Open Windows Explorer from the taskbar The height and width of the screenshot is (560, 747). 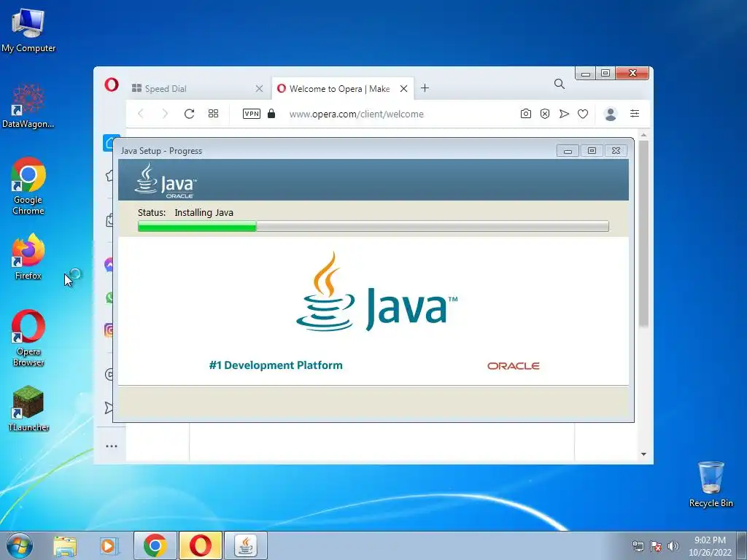pyautogui.click(x=65, y=546)
